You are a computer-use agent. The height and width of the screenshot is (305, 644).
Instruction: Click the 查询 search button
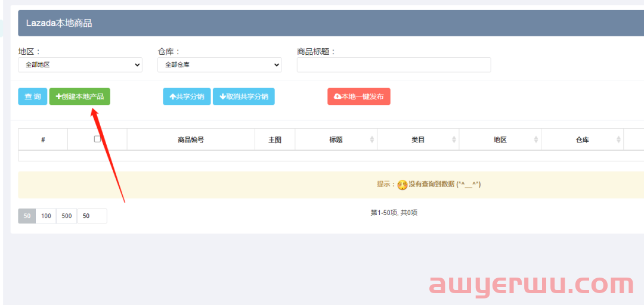point(33,97)
